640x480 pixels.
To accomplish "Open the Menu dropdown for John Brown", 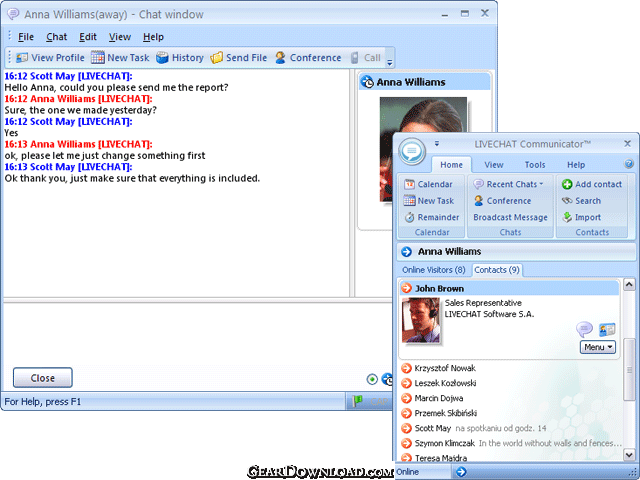I will coord(597,347).
